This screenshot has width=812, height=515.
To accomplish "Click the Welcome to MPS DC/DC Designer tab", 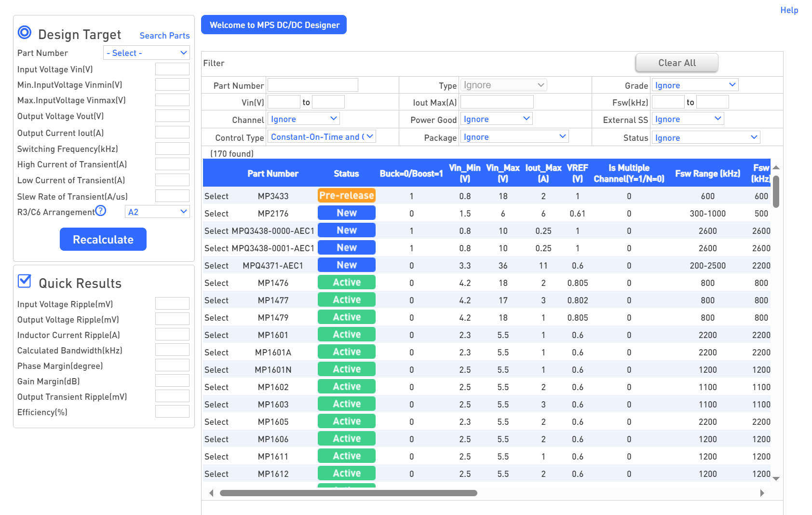I will coord(274,25).
